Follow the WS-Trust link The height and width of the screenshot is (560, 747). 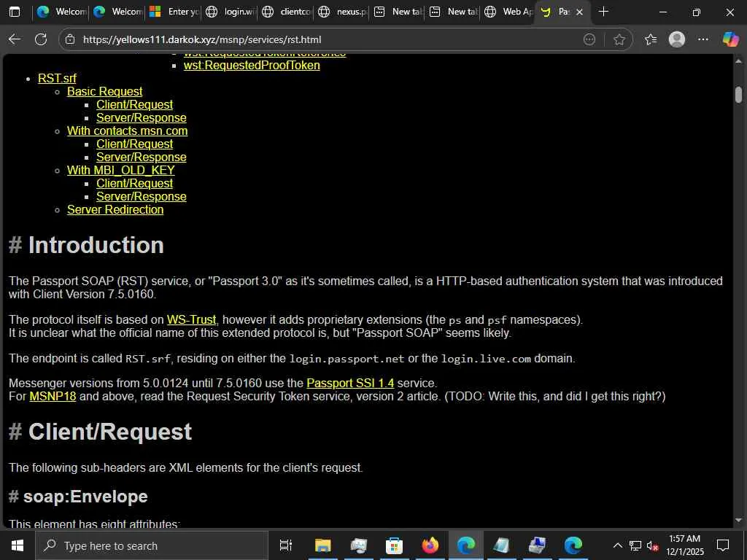click(192, 319)
